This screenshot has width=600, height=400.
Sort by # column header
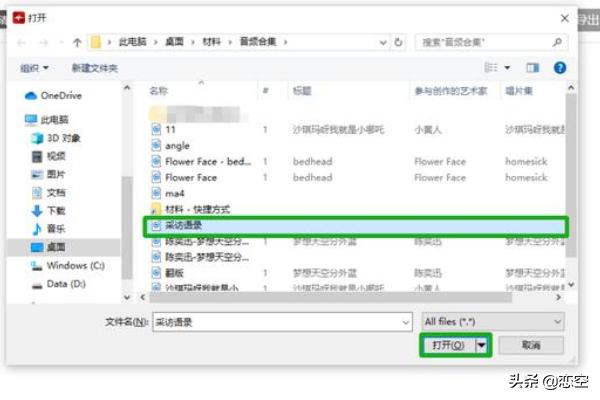pos(266,91)
